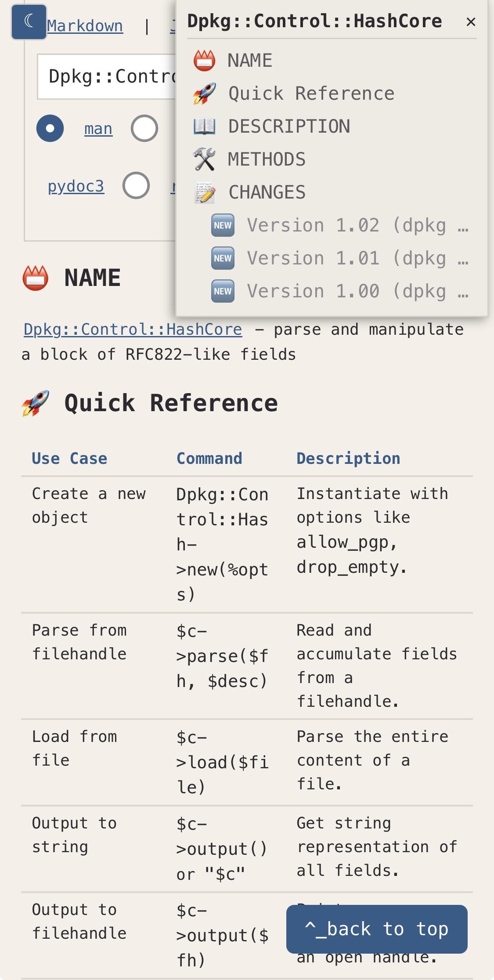Screen dimensions: 494x980
Task: Toggle dark mode with moon icon
Action: click(29, 22)
